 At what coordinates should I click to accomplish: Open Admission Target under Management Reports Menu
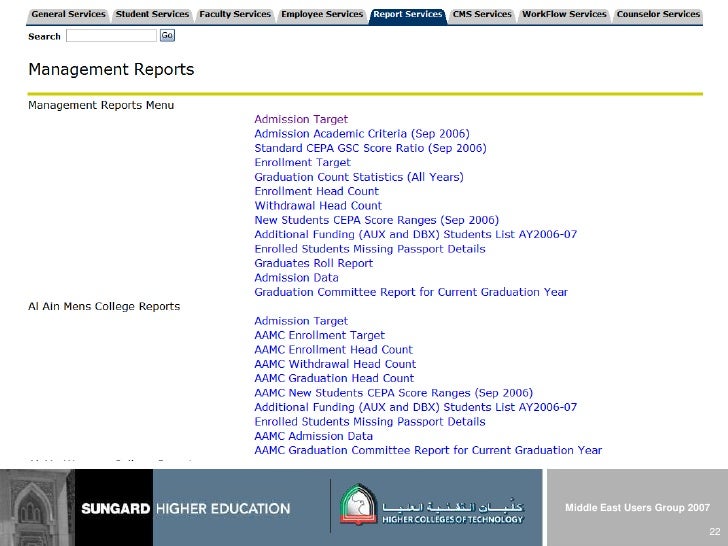[301, 119]
